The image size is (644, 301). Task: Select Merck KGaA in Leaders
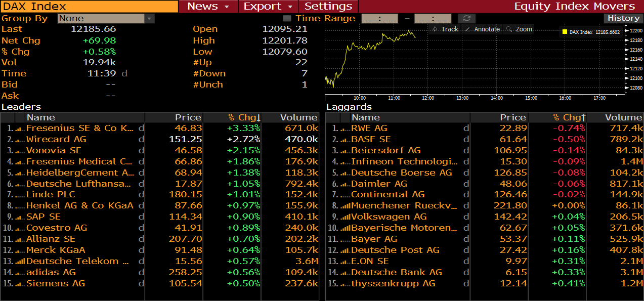pos(56,250)
